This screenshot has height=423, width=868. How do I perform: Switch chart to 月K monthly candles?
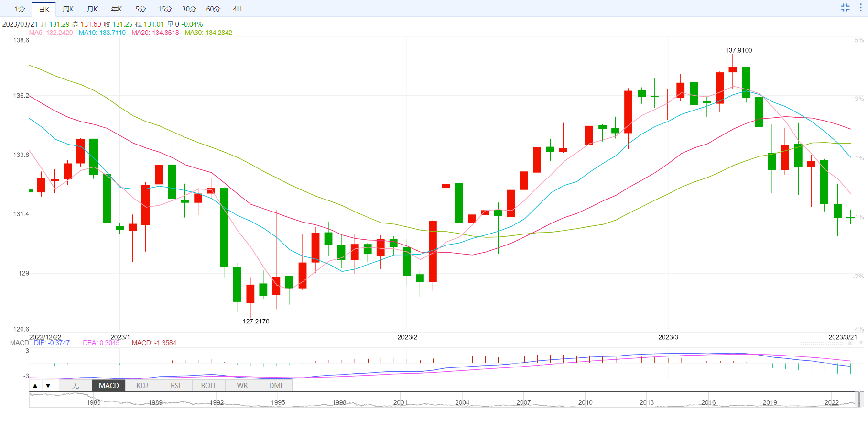[92, 9]
